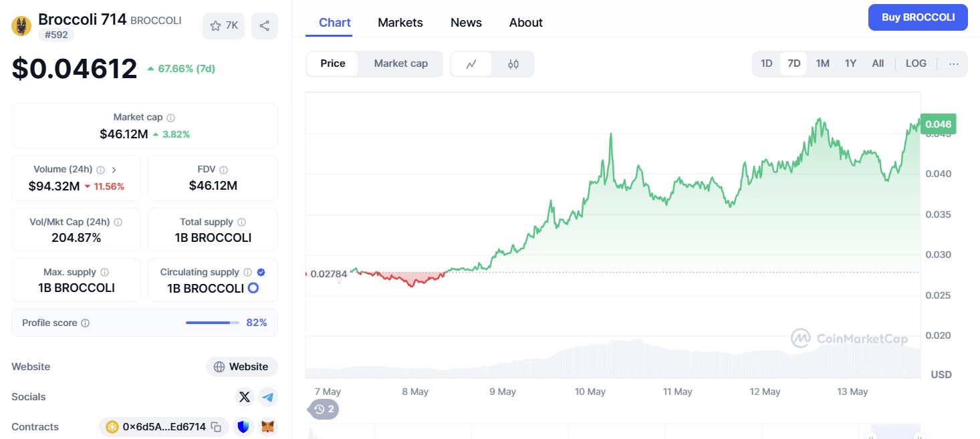Viewport: 980px width, 439px height.
Task: Expand the events marker with 2
Action: pyautogui.click(x=324, y=409)
